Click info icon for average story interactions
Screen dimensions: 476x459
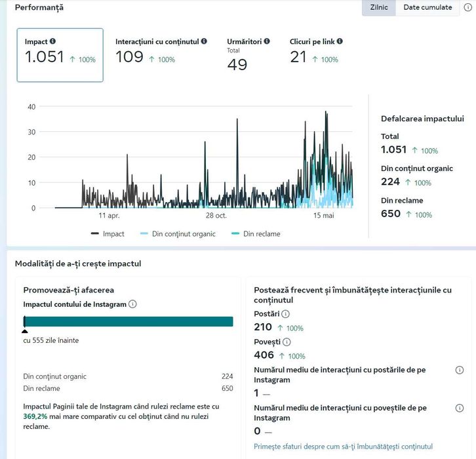pyautogui.click(x=460, y=408)
